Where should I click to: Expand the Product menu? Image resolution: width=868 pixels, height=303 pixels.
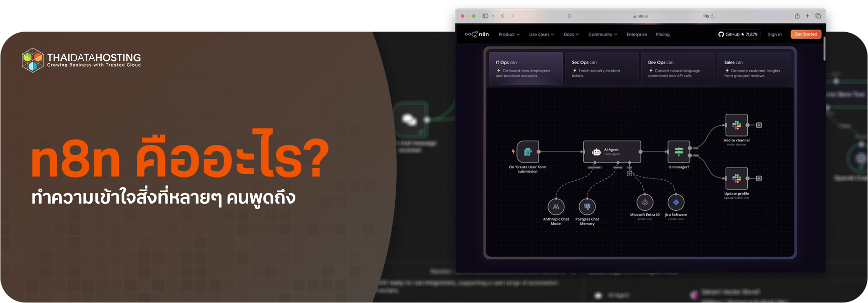click(x=509, y=35)
